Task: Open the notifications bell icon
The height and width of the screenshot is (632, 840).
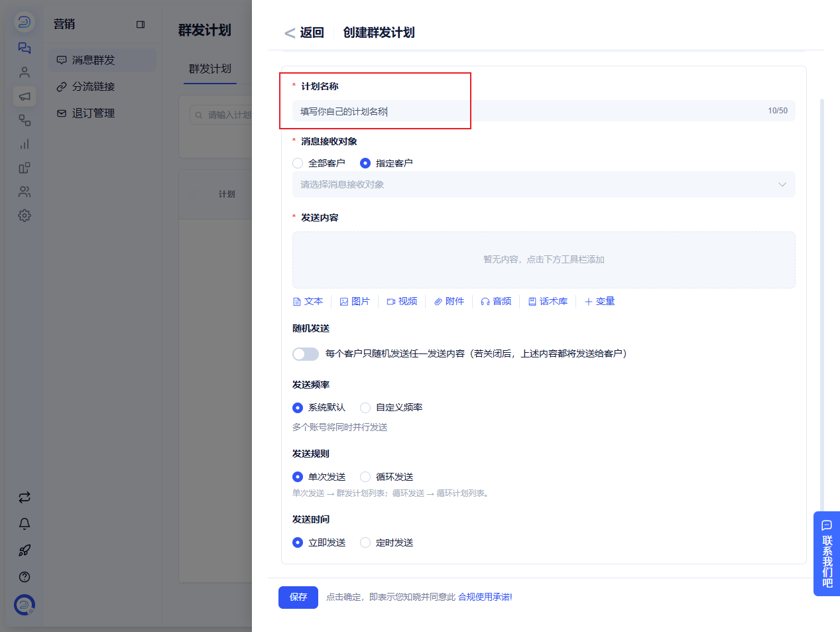Action: coord(25,524)
